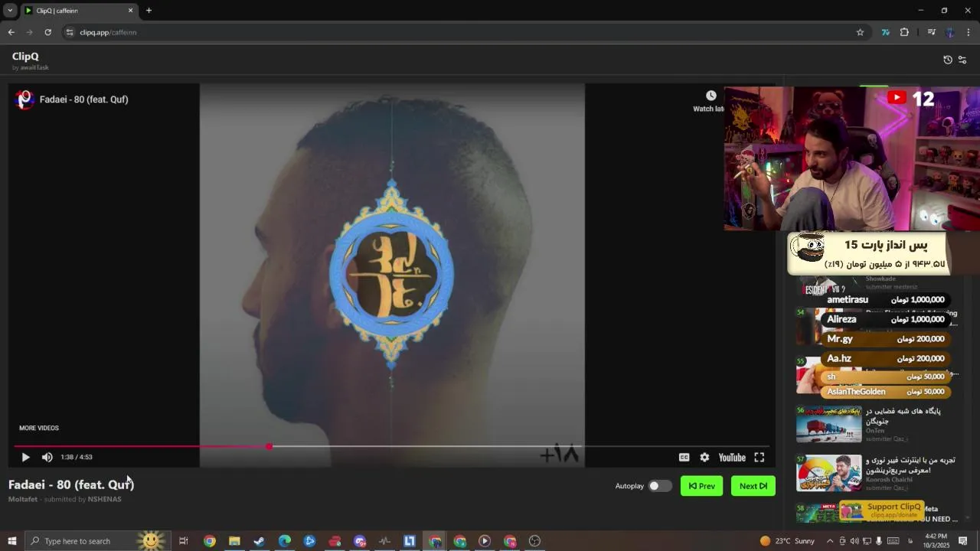Viewport: 980px width, 551px height.
Task: Close the ClipQ | caffeinn tab
Action: (130, 11)
